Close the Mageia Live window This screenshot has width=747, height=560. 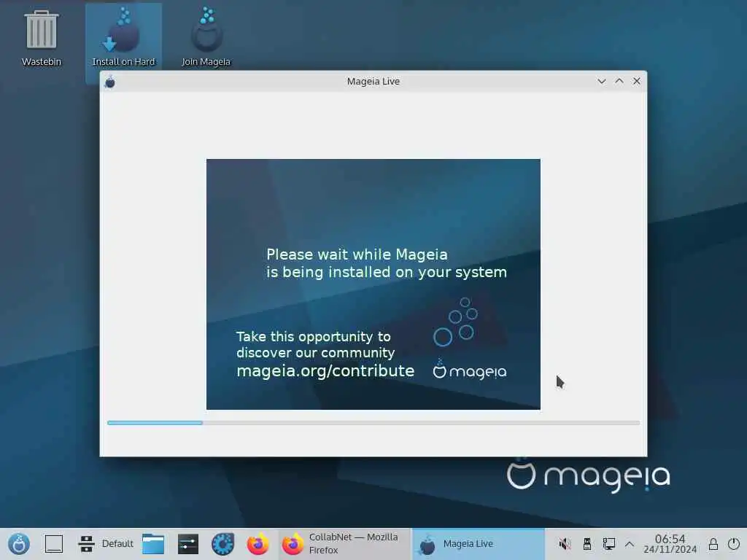(x=636, y=82)
